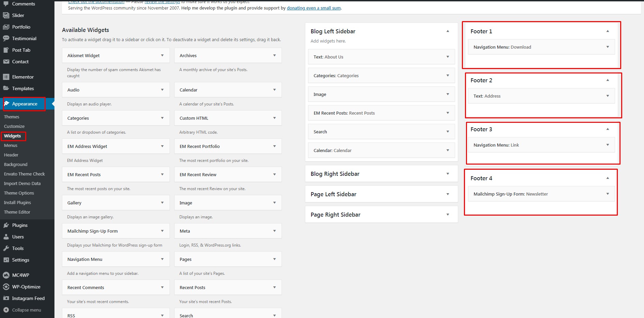Click the Contact envelope icon
Image resolution: width=644 pixels, height=318 pixels.
pos(6,62)
